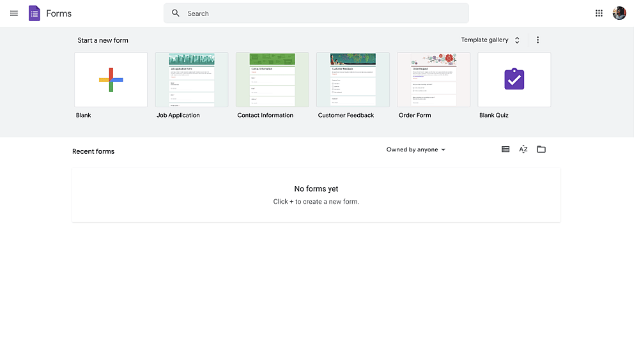
Task: Click into the Search field
Action: [316, 13]
